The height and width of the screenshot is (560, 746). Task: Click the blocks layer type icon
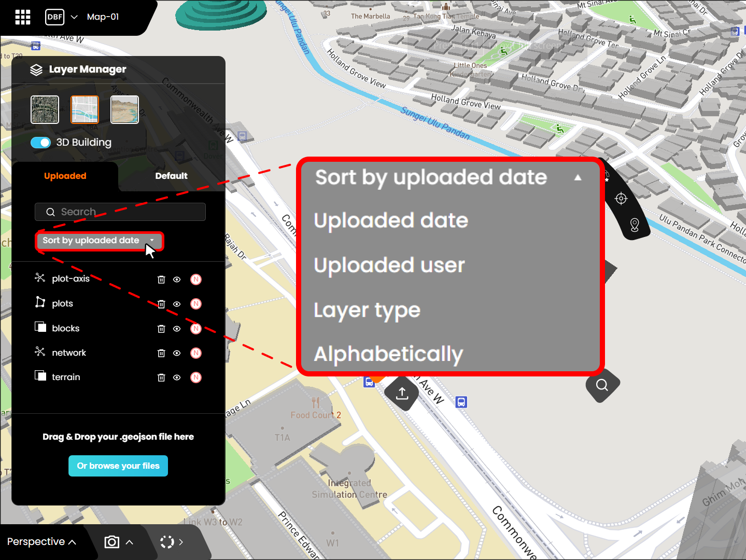click(x=40, y=327)
